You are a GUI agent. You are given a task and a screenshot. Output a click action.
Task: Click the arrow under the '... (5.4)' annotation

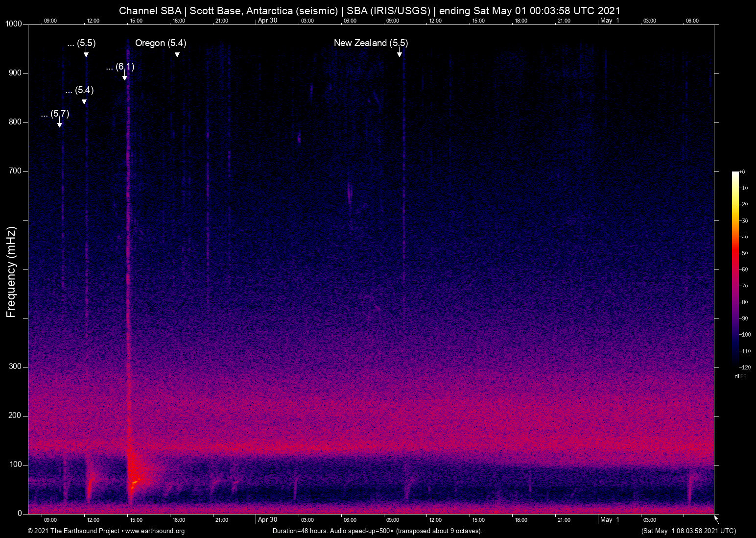pos(84,100)
